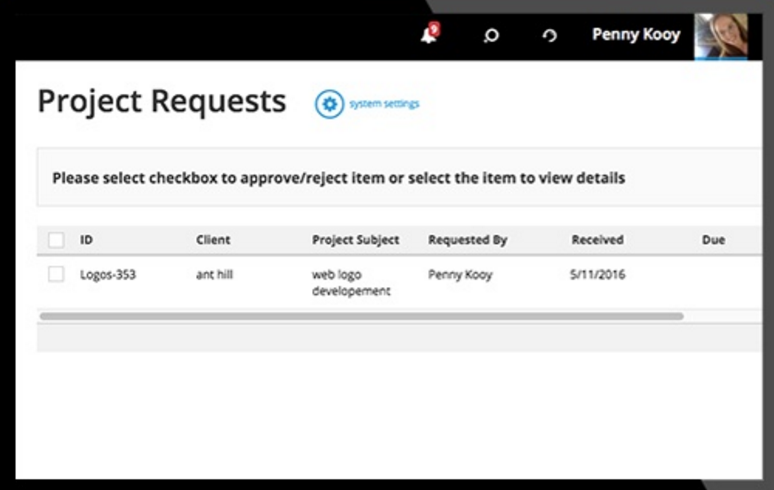
Task: Open the system settings link
Action: [x=384, y=104]
